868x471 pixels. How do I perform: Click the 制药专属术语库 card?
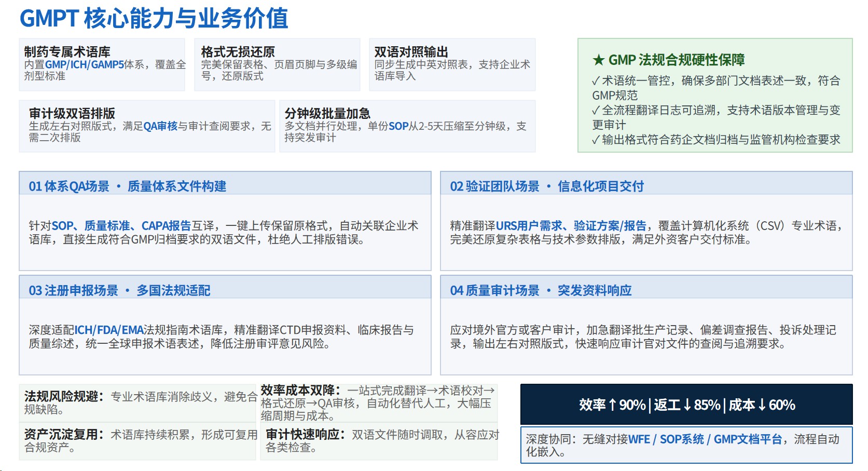(102, 65)
